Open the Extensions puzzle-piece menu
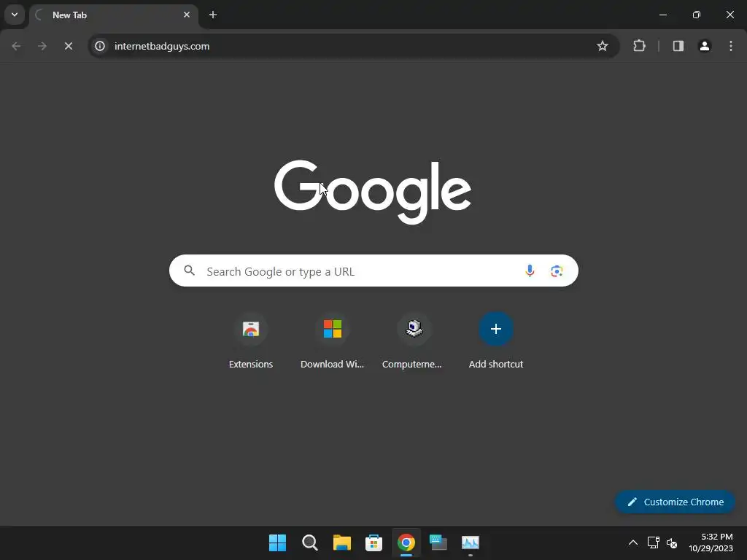 coord(639,46)
